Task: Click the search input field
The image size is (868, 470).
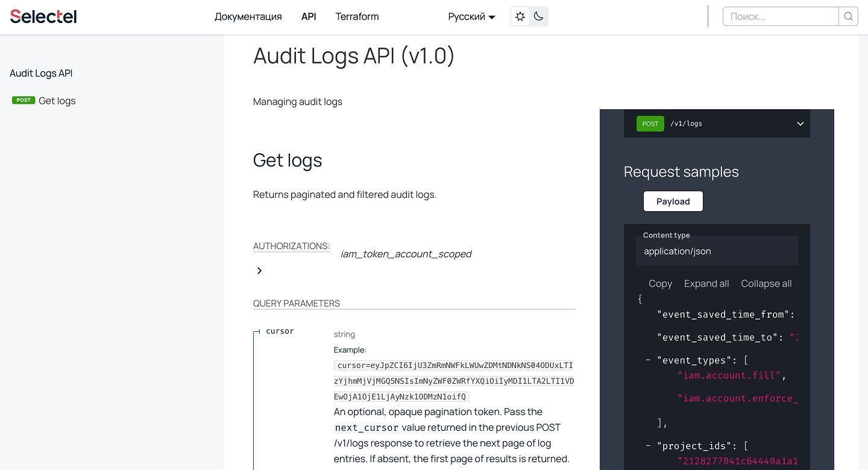Action: [x=781, y=17]
